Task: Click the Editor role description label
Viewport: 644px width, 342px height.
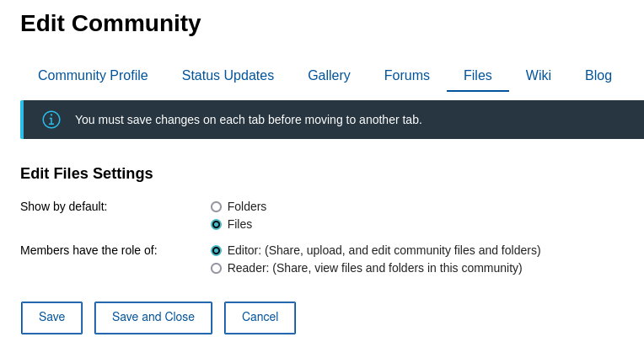Action: pyautogui.click(x=384, y=250)
